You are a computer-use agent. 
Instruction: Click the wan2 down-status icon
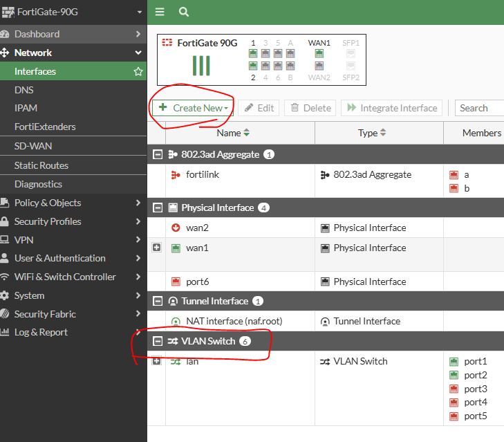coord(176,228)
